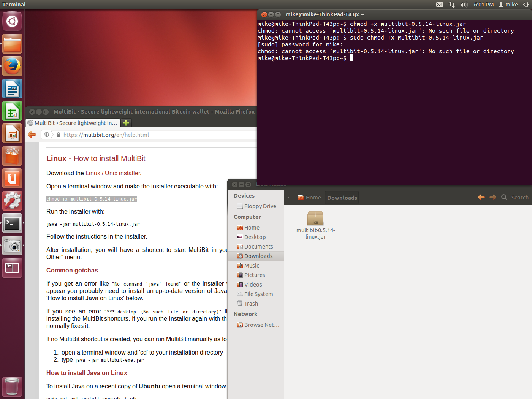Select Floppy Drive in the Files sidebar
This screenshot has height=399, width=532.
256,206
